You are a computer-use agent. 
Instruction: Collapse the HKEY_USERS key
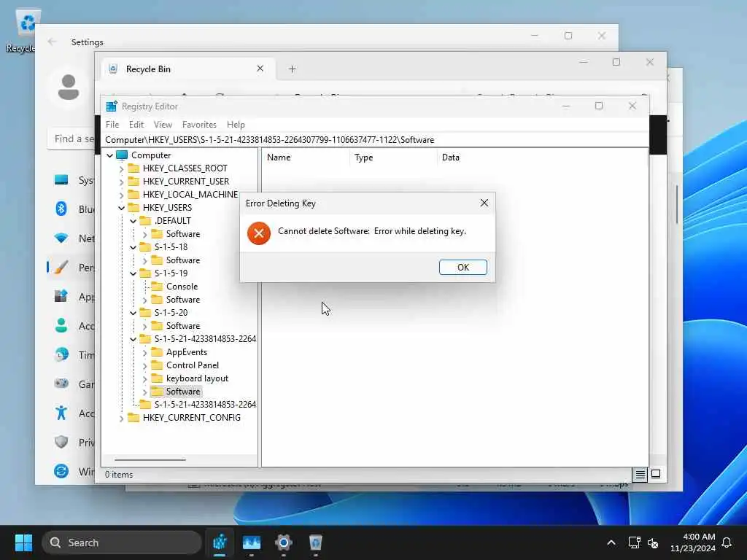click(122, 208)
